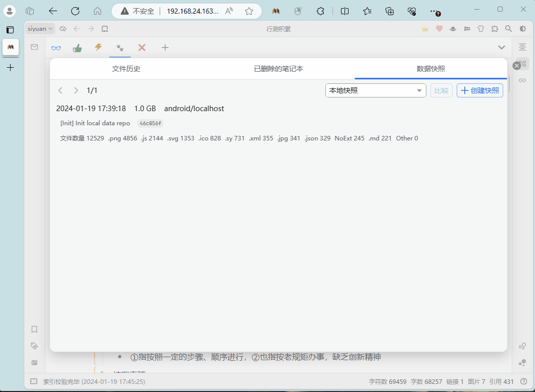This screenshot has width=535, height=392.
Task: Select the snapshot ID 46c856f
Action: click(150, 123)
